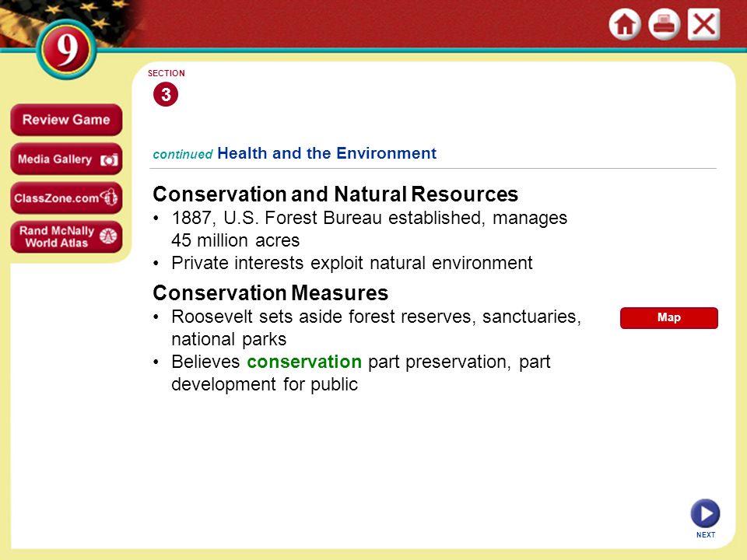Open the Media Gallery
This screenshot has width=747, height=560.
coord(66,159)
